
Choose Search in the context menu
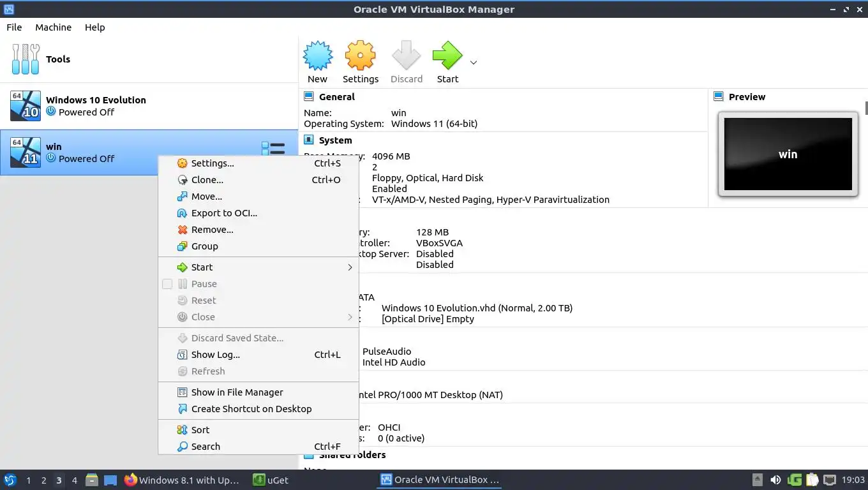pos(258,447)
